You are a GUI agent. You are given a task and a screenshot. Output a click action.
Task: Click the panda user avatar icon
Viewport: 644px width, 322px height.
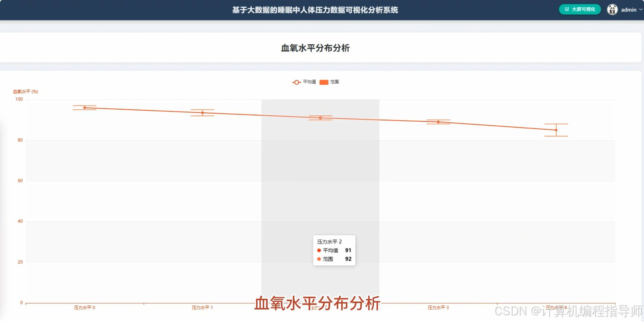coord(612,10)
